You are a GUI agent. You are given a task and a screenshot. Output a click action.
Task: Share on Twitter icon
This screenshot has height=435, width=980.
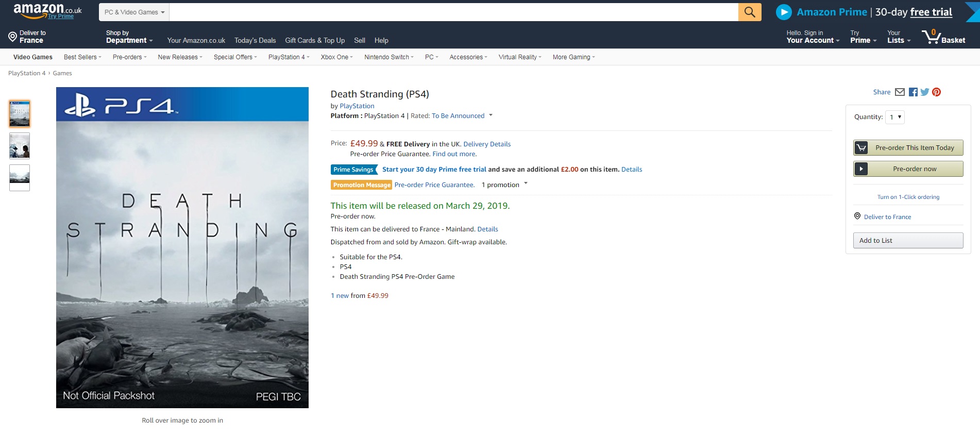925,92
